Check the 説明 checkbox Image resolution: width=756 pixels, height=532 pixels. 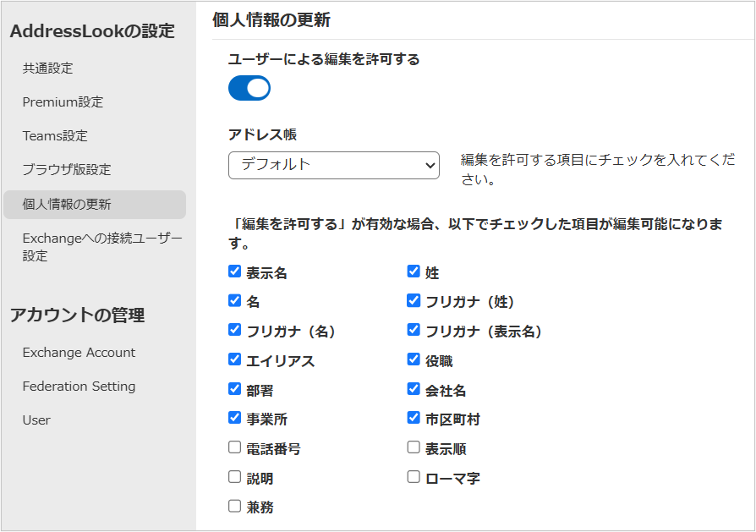235,477
